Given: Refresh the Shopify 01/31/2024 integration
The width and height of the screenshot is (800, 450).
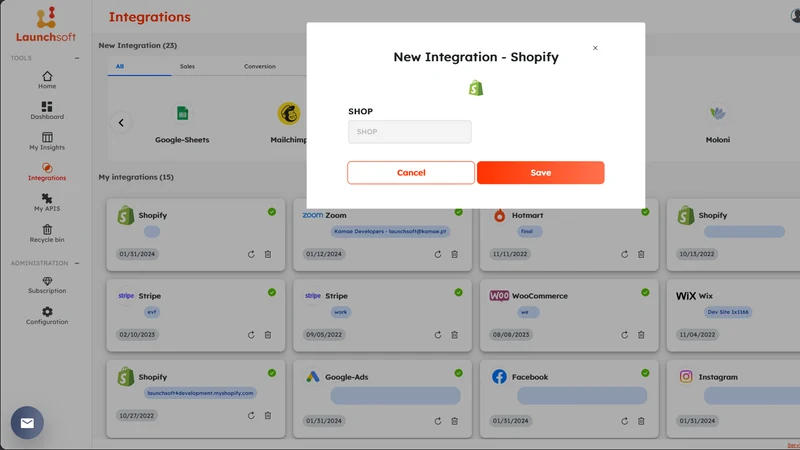Looking at the screenshot, I should coord(251,254).
